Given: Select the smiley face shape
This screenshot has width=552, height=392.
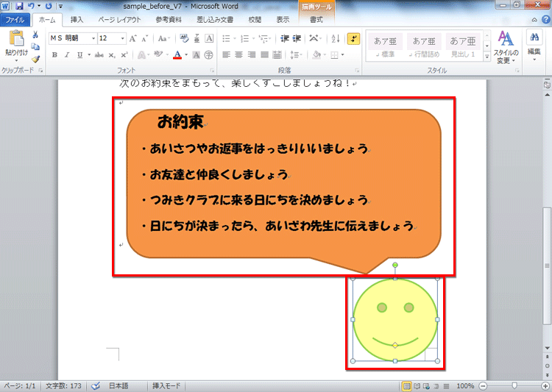Looking at the screenshot, I should click(395, 319).
